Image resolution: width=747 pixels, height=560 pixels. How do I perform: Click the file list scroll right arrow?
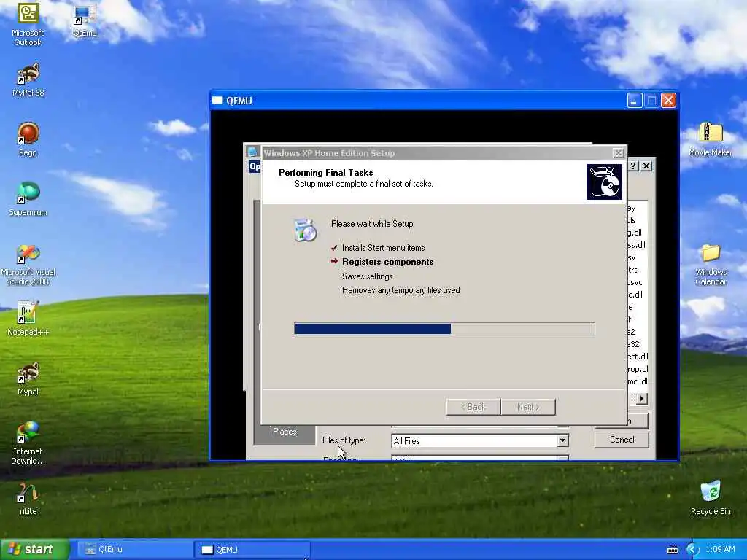point(642,399)
